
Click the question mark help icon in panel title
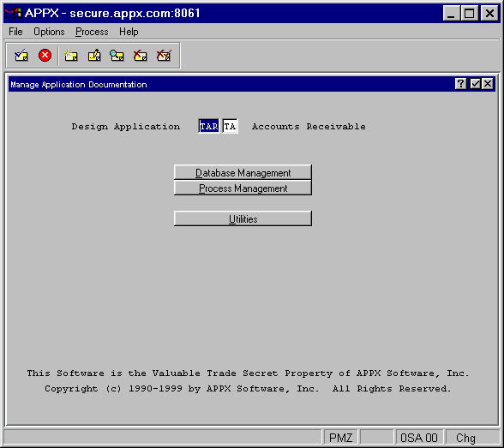(460, 84)
